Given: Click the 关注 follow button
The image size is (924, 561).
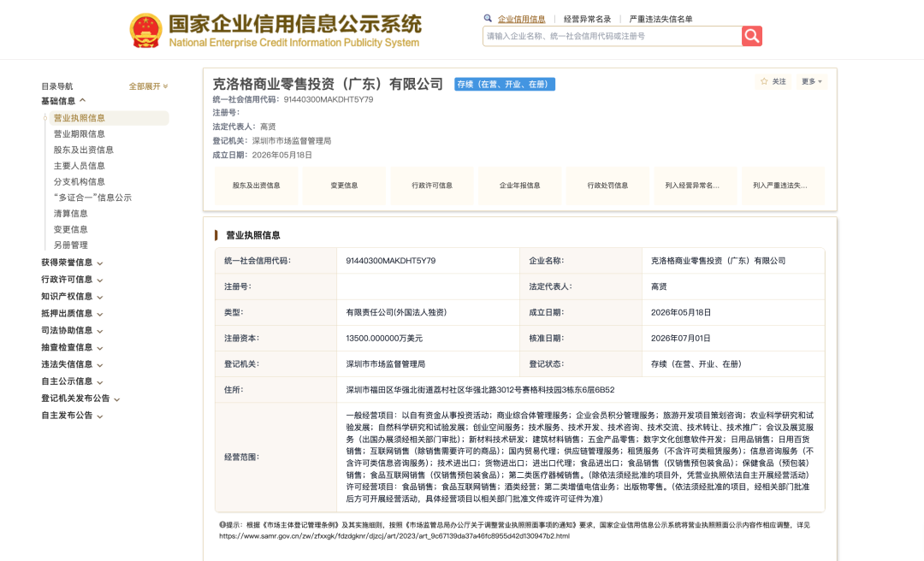Looking at the screenshot, I should tap(773, 81).
